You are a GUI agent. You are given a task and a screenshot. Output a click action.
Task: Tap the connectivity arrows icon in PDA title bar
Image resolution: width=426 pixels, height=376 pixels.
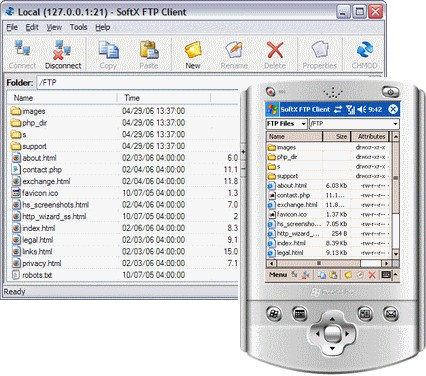[338, 109]
